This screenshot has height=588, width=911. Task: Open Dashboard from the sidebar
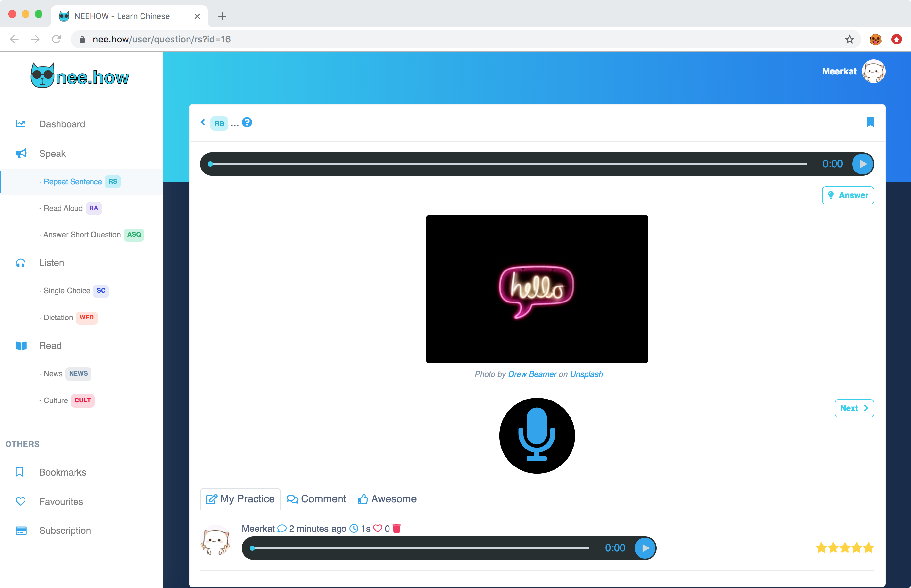tap(62, 124)
